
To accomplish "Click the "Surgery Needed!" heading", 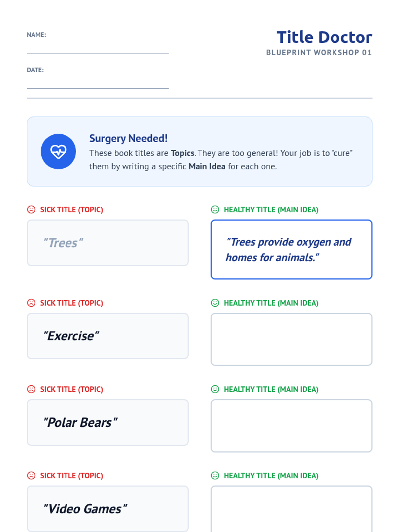I will 128,138.
